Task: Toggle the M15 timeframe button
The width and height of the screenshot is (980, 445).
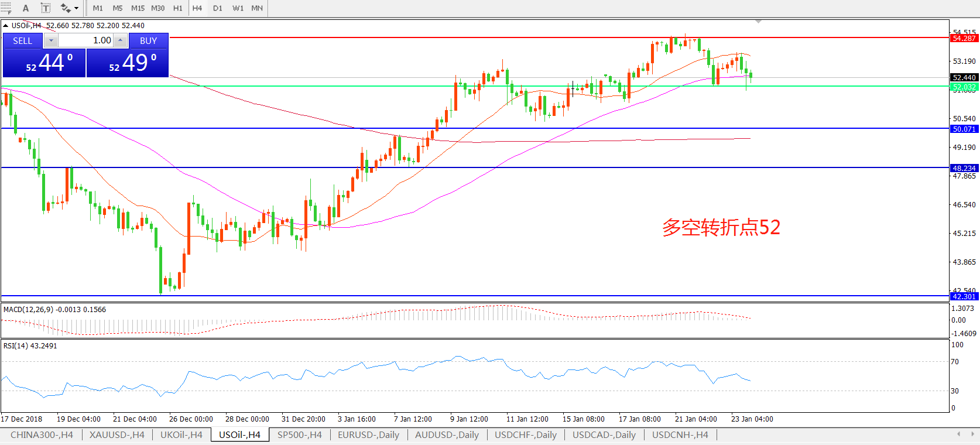Action: click(x=138, y=8)
